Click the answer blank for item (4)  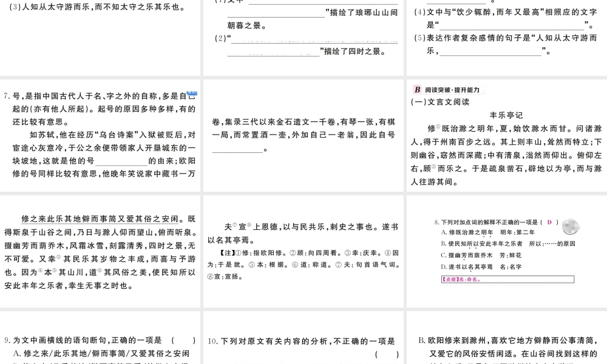[x=511, y=25]
